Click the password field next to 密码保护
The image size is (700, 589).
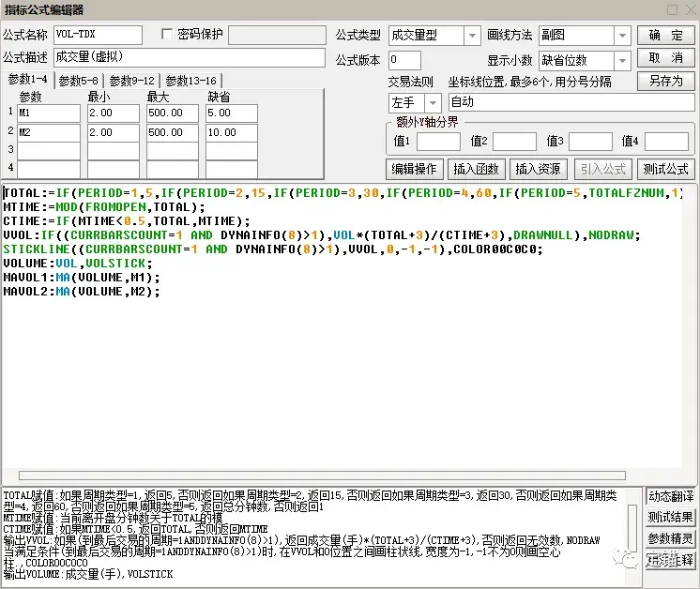point(277,35)
